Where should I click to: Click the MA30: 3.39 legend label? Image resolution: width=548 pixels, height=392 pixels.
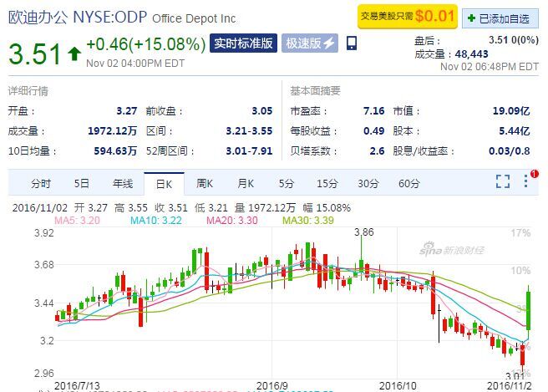pos(308,221)
